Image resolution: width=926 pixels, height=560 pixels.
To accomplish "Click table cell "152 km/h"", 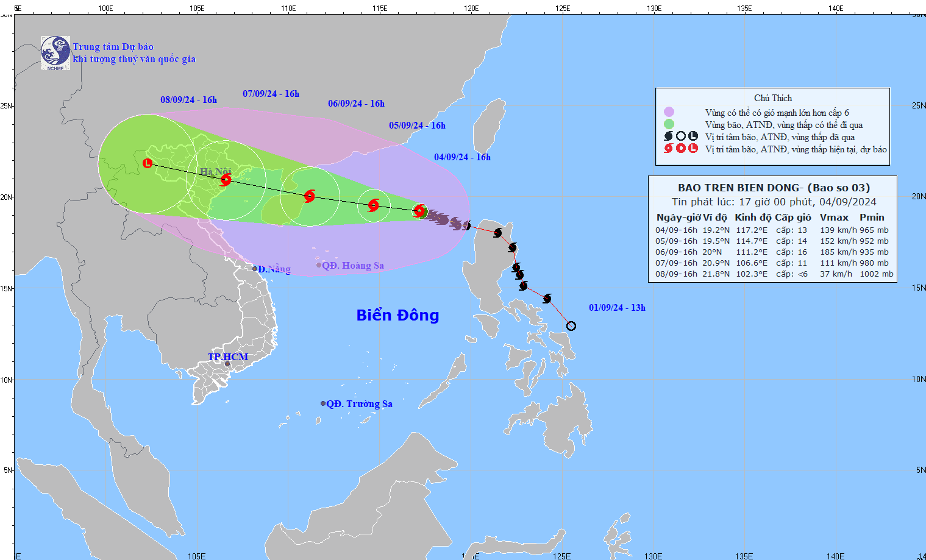I will 839,241.
